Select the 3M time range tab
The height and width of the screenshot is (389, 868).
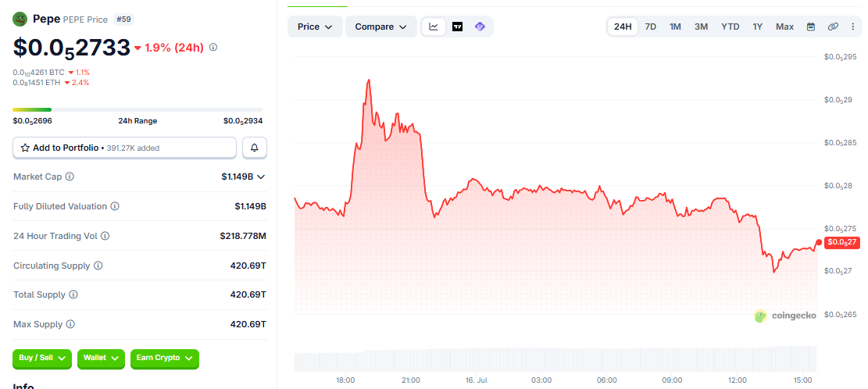pyautogui.click(x=701, y=27)
